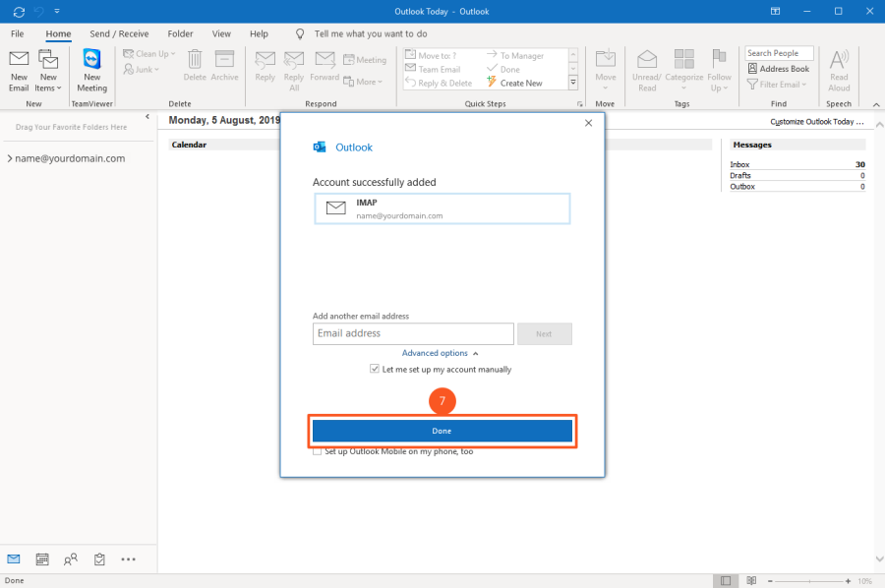
Task: Click the Send/Receive sync icon in title bar
Action: pyautogui.click(x=19, y=12)
